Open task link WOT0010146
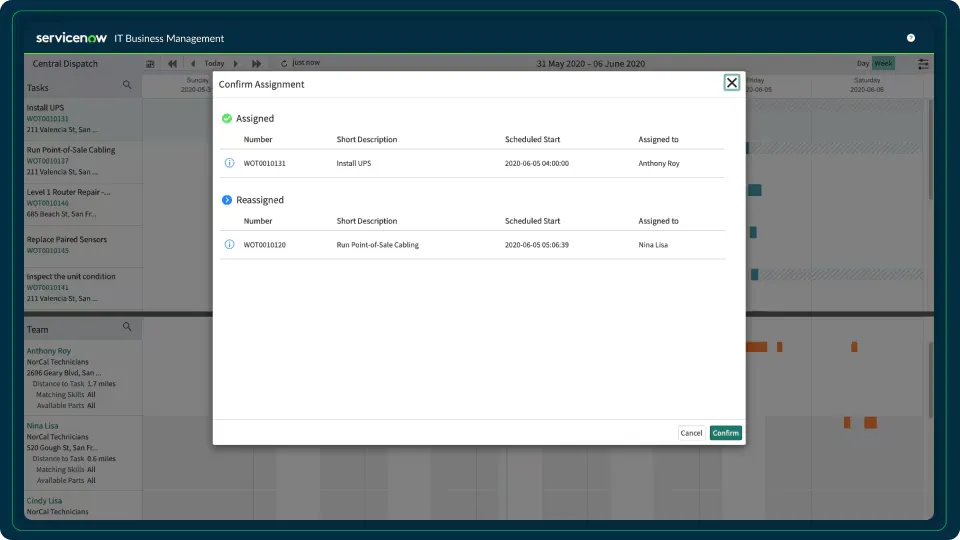 point(47,203)
